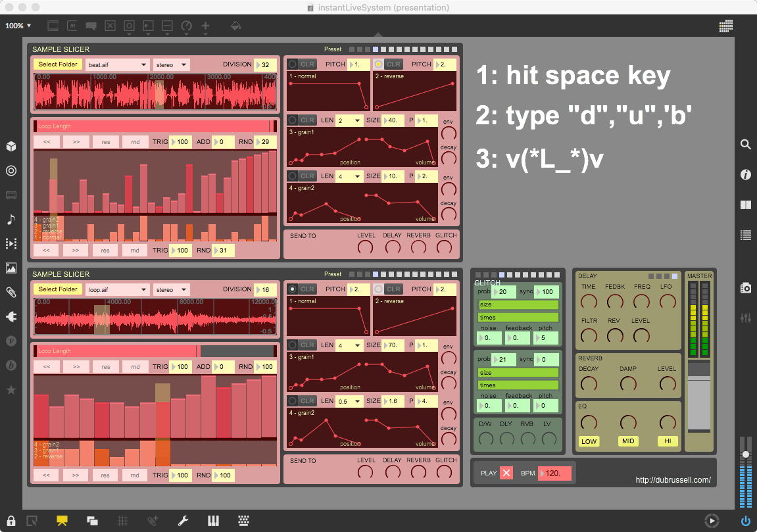Open the inspector info icon

(745, 174)
